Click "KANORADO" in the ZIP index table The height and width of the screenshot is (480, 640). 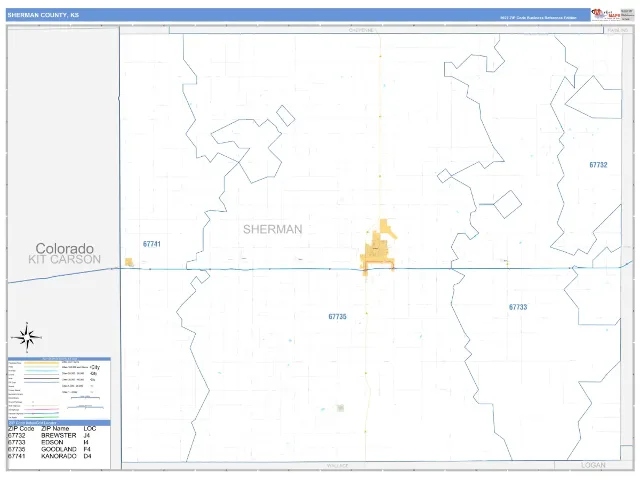pos(59,456)
